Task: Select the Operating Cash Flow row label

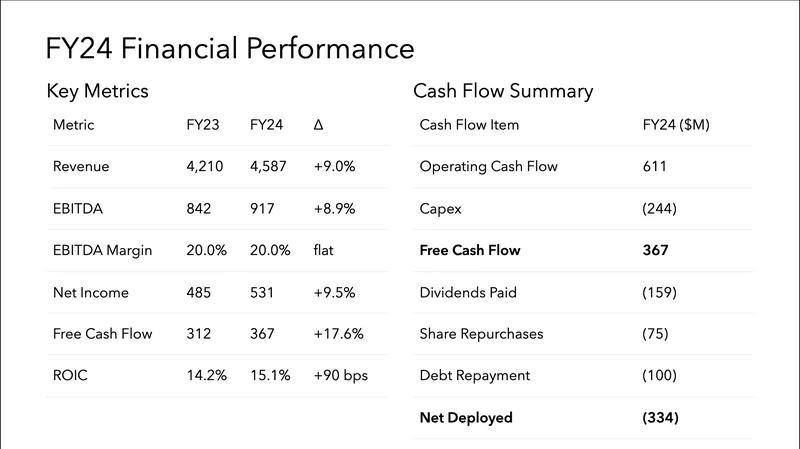Action: pyautogui.click(x=488, y=167)
